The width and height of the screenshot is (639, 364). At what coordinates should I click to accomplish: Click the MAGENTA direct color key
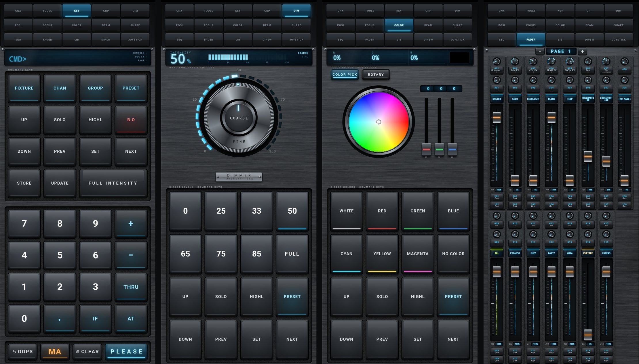point(418,254)
